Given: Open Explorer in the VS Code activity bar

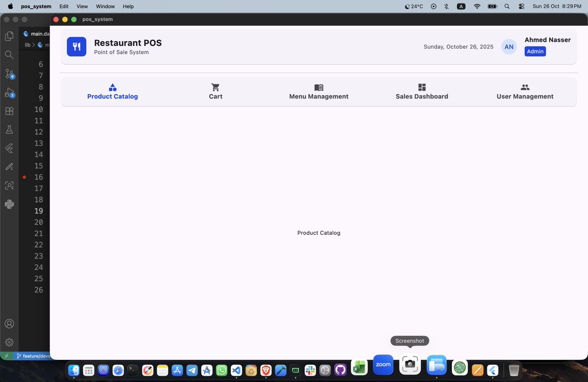Looking at the screenshot, I should click(x=9, y=36).
